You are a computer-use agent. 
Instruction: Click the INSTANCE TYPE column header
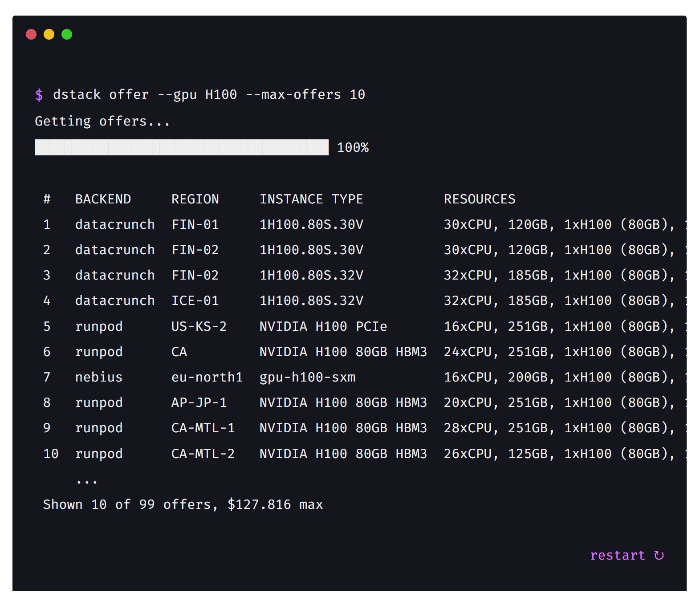pyautogui.click(x=311, y=199)
